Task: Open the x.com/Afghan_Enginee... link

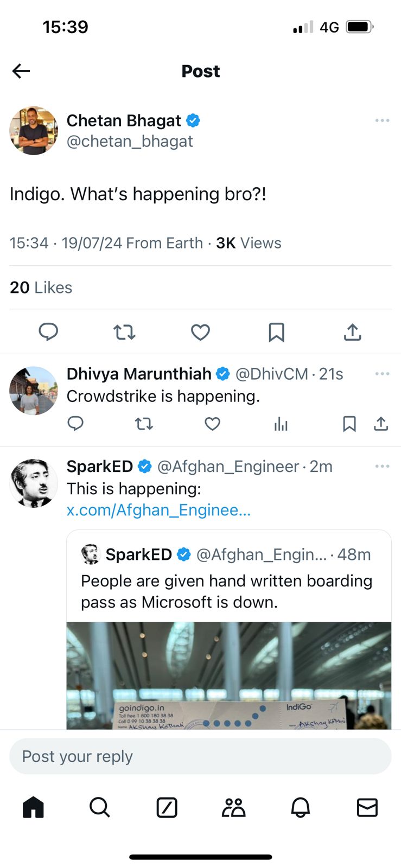Action: pos(158,510)
